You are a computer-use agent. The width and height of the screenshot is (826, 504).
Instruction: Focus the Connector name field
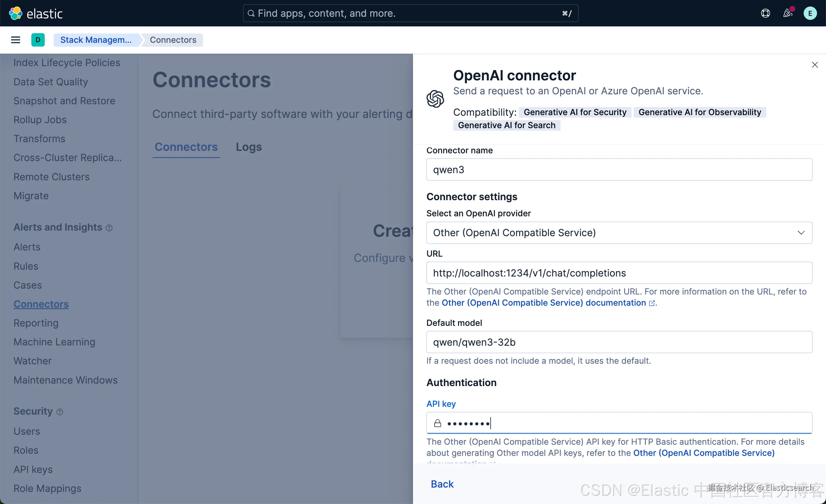(619, 169)
